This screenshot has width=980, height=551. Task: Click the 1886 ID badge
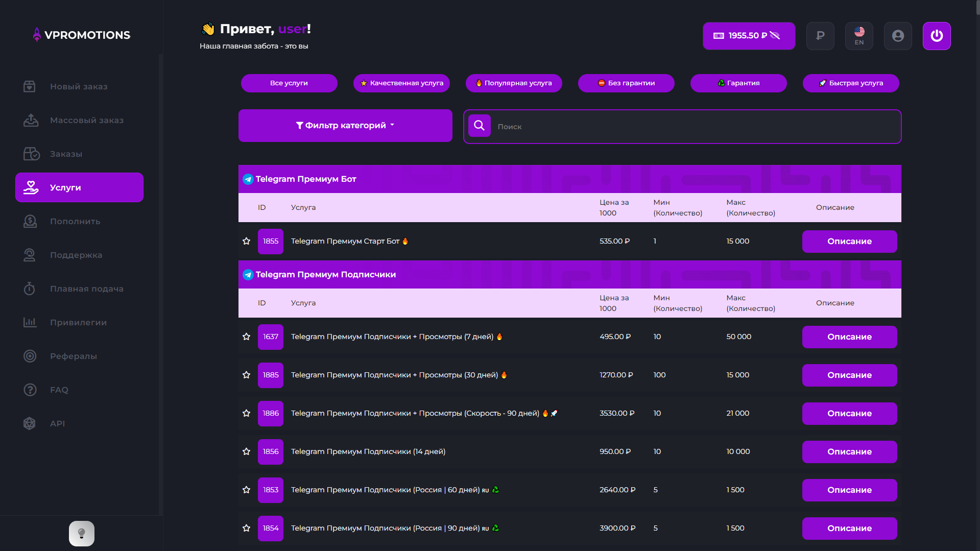tap(271, 414)
